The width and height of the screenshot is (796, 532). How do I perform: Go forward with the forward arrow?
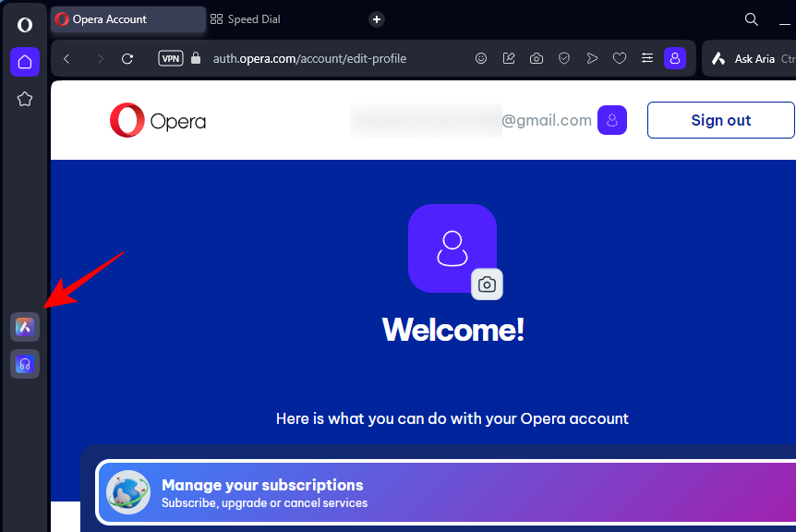tap(100, 59)
